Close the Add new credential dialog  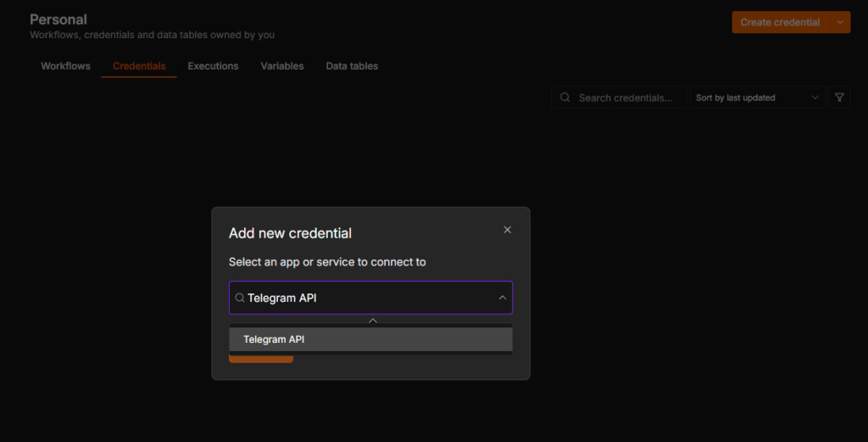coord(507,230)
